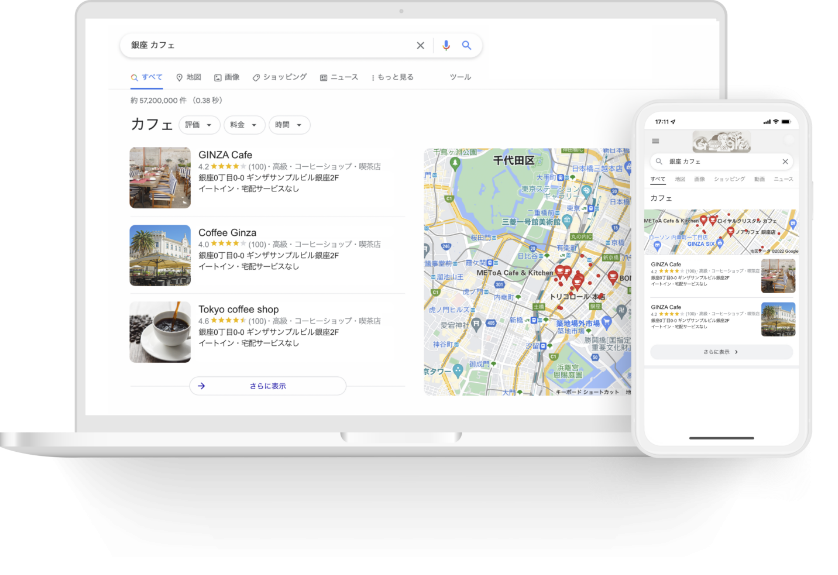Screen dimensions: 838x575
Task: Click the 千代田区 label on laptop map
Action: tap(514, 160)
